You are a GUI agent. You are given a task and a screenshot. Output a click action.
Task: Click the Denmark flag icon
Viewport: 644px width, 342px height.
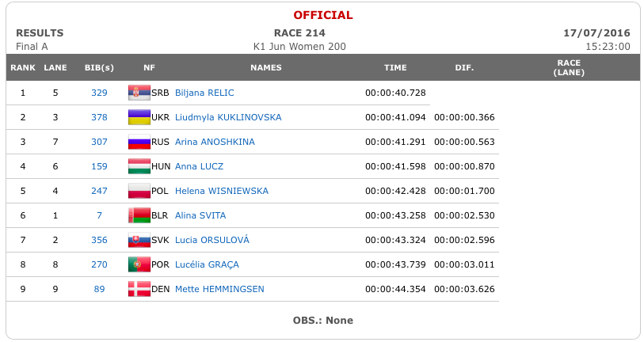pyautogui.click(x=139, y=289)
